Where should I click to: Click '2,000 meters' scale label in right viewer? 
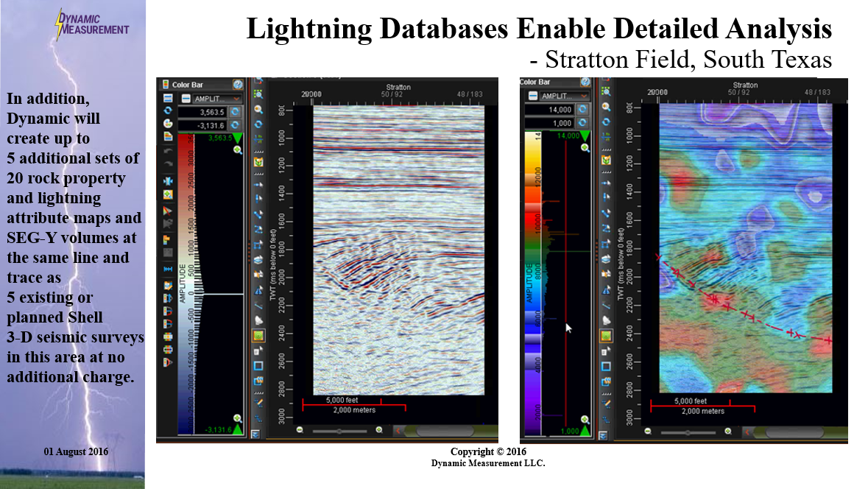[x=702, y=411]
